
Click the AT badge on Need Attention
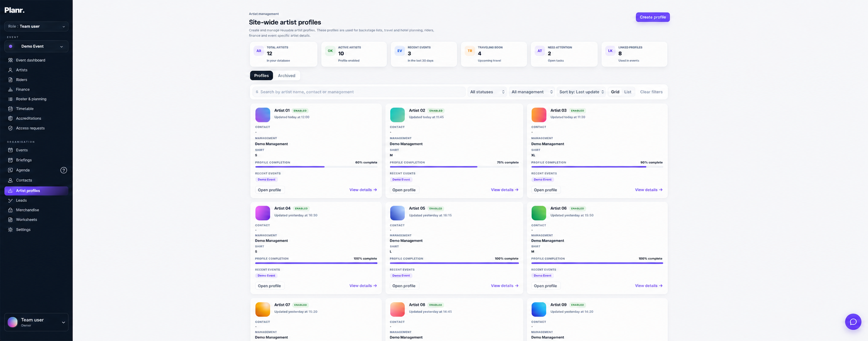tap(540, 51)
